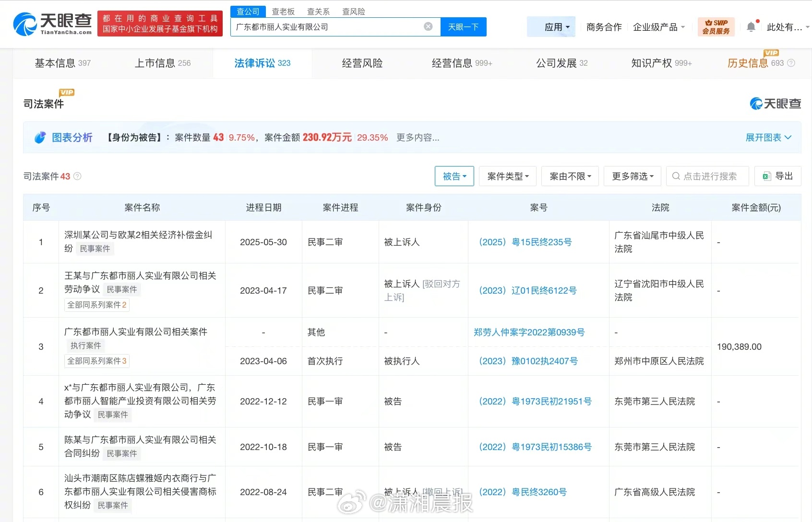The width and height of the screenshot is (812, 522).
Task: Click the 点击进行搜索 case search field
Action: pos(709,176)
